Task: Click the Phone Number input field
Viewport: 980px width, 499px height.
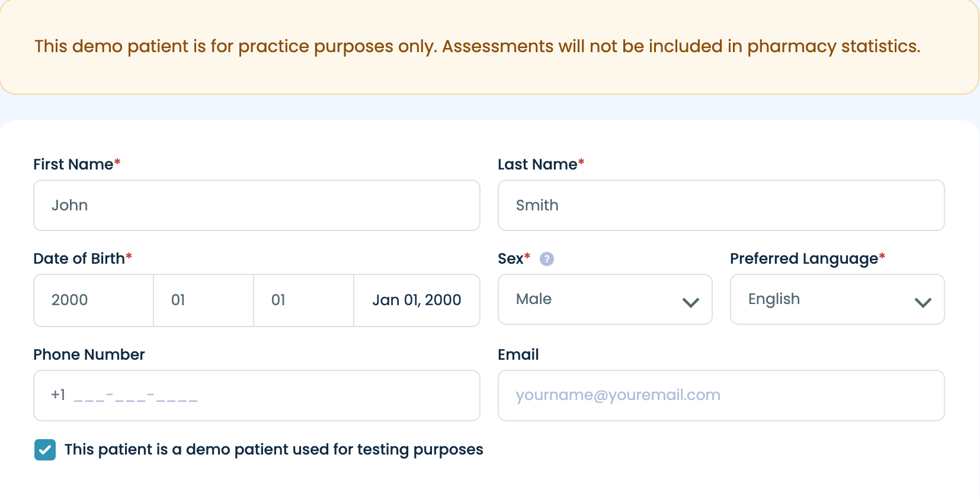Action: coord(257,396)
